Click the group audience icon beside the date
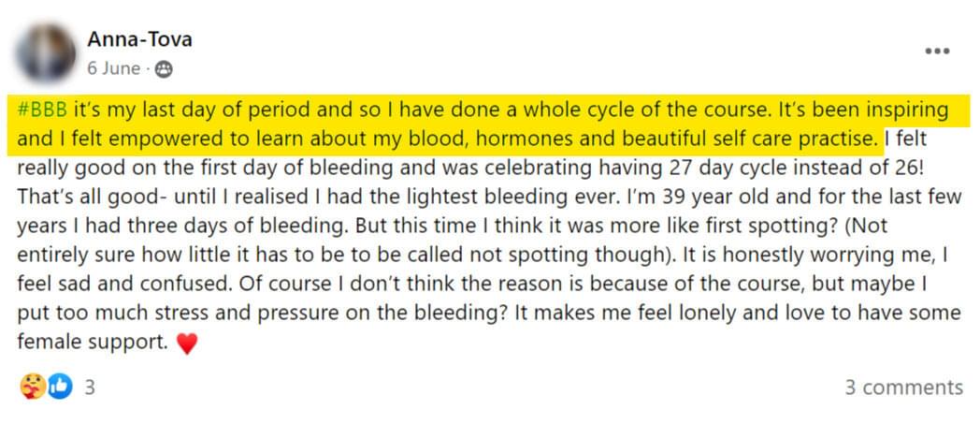The width and height of the screenshot is (980, 424). pyautogui.click(x=163, y=68)
